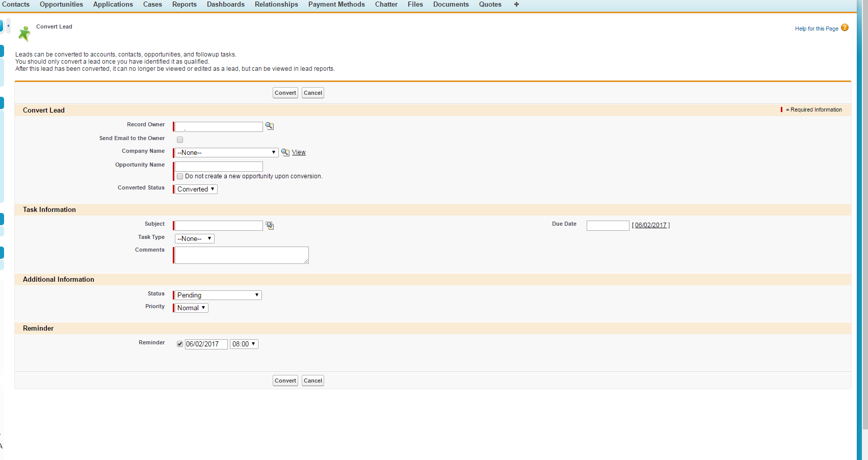868x460 pixels.
Task: Click into the Subject text field
Action: coord(219,226)
